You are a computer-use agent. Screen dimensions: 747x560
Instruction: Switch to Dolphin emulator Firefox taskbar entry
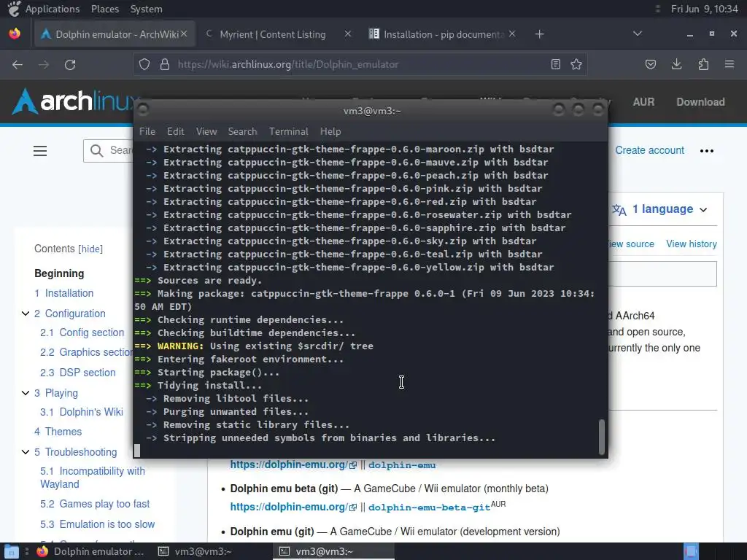coord(90,551)
